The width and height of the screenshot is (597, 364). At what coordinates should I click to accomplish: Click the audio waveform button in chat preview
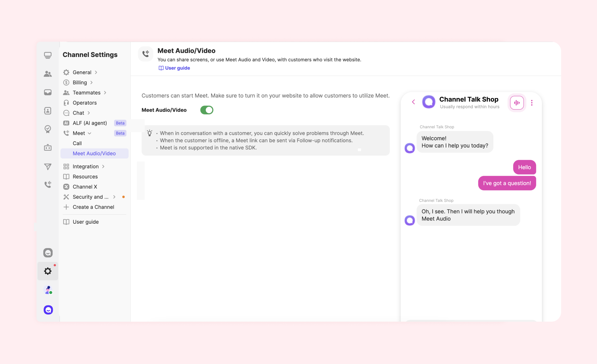(x=517, y=103)
